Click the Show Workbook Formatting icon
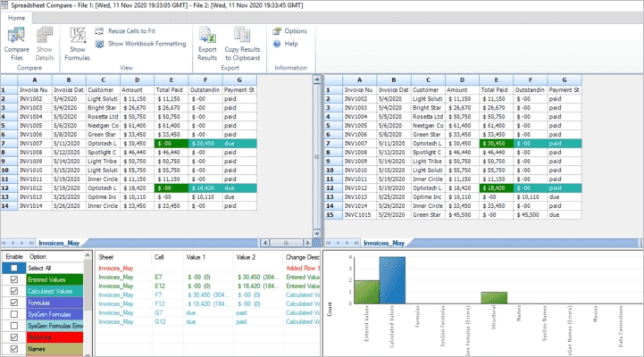Viewport: 644px width, 357px height. [x=99, y=44]
